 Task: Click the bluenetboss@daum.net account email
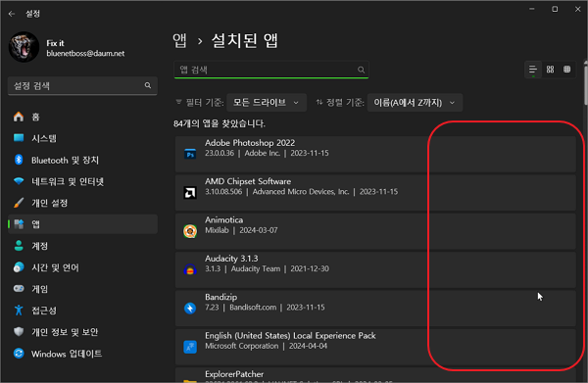(x=85, y=54)
